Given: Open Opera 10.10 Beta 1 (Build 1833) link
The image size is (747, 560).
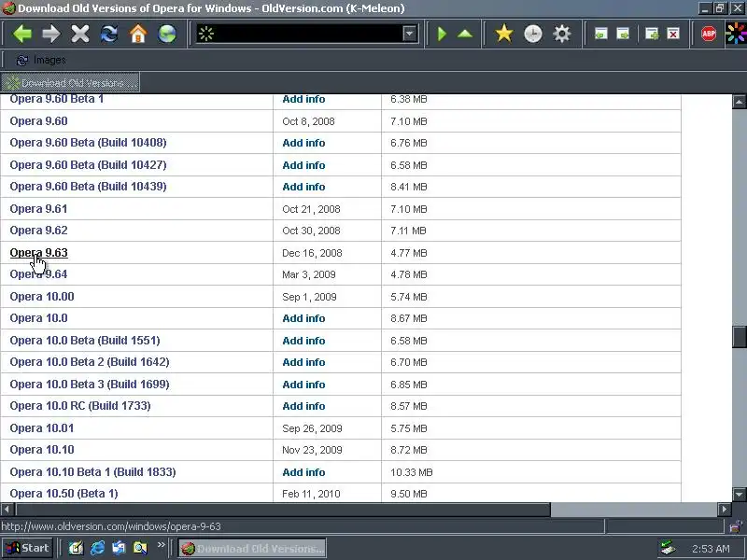Looking at the screenshot, I should [92, 472].
